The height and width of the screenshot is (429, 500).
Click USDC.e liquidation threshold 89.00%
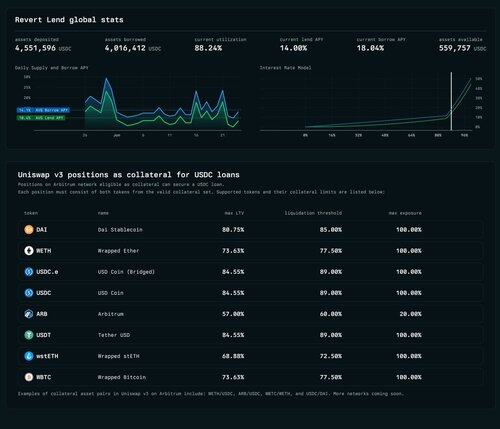pos(331,272)
